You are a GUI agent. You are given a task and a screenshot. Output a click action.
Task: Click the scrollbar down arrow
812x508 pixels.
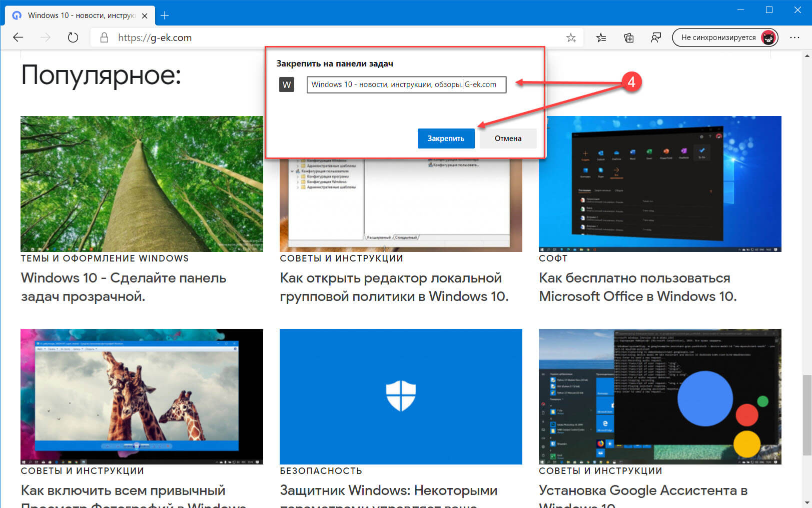click(806, 502)
